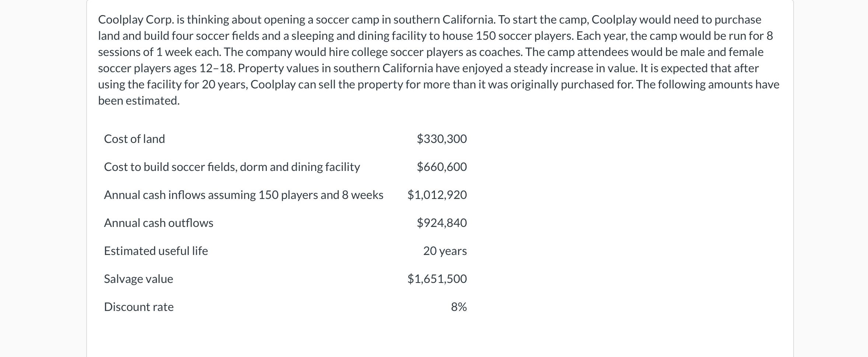Select the 8% discount rate value
The width and height of the screenshot is (868, 357).
[459, 307]
